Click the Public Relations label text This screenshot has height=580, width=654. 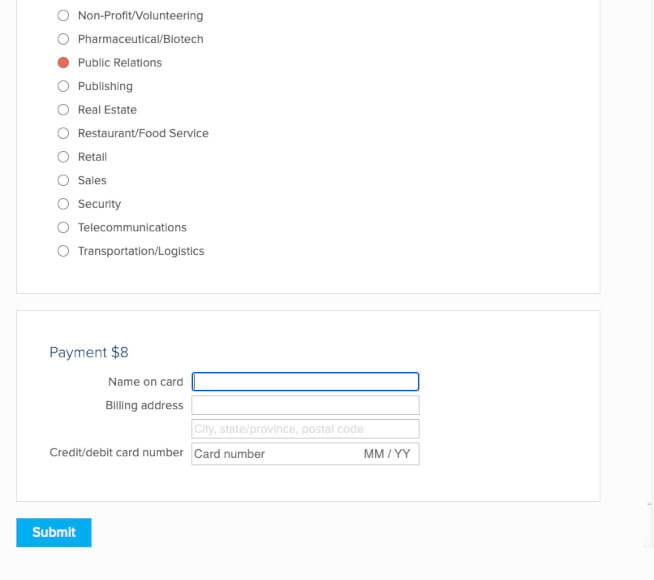[x=120, y=63]
